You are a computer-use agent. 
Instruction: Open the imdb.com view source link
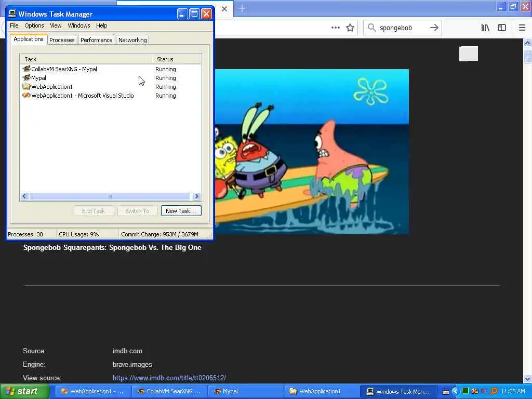point(169,378)
